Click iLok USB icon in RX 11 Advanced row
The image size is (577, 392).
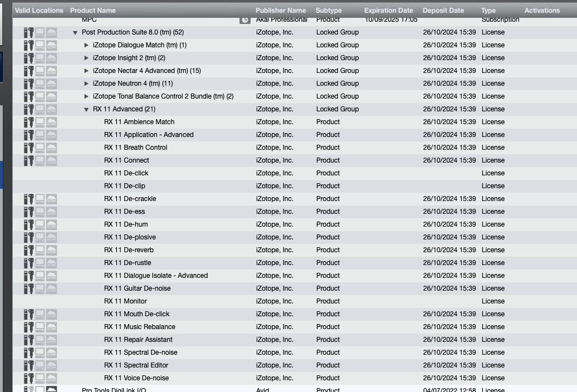pos(29,109)
